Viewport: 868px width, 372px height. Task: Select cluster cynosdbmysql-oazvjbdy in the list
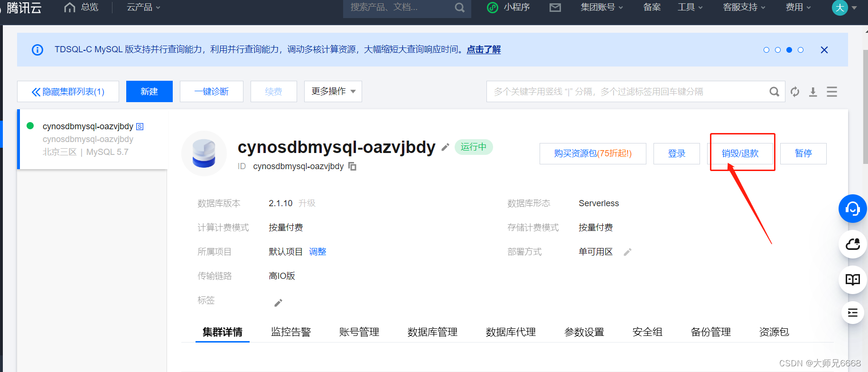click(x=93, y=139)
